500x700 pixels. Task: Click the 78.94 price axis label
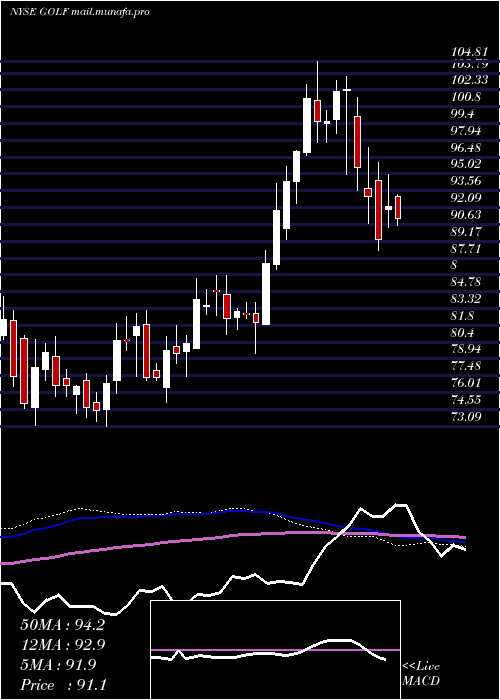466,349
